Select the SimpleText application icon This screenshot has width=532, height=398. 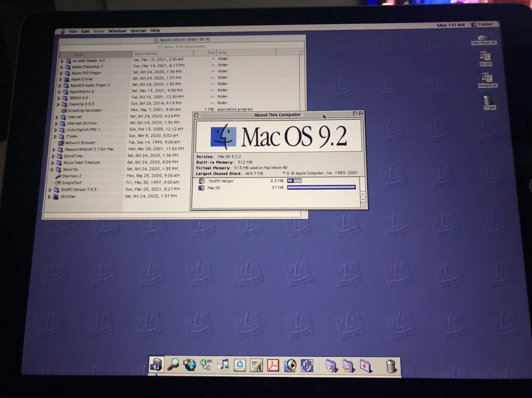coord(58,182)
